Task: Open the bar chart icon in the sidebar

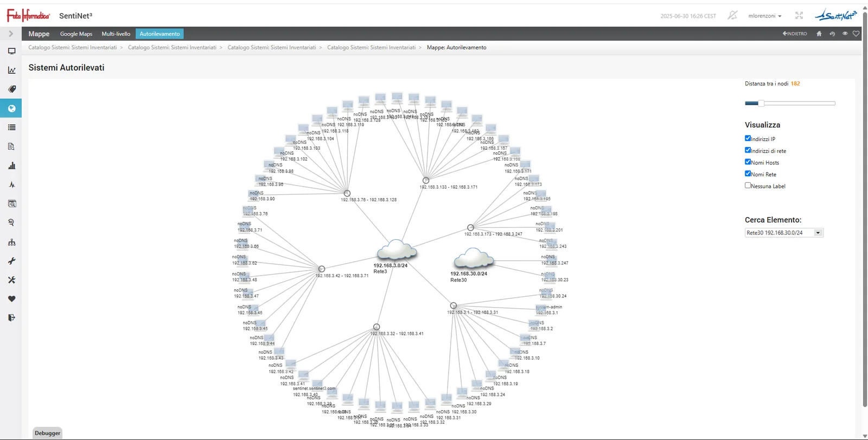Action: coord(11,165)
